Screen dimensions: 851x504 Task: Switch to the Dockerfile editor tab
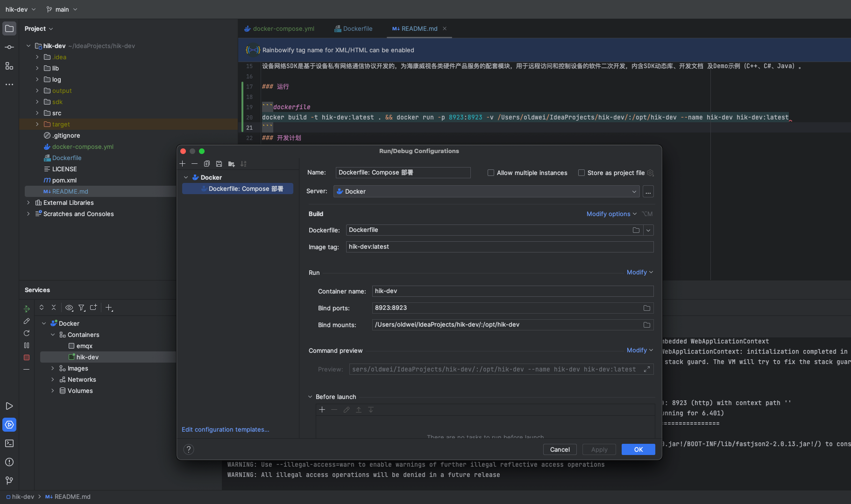click(354, 28)
